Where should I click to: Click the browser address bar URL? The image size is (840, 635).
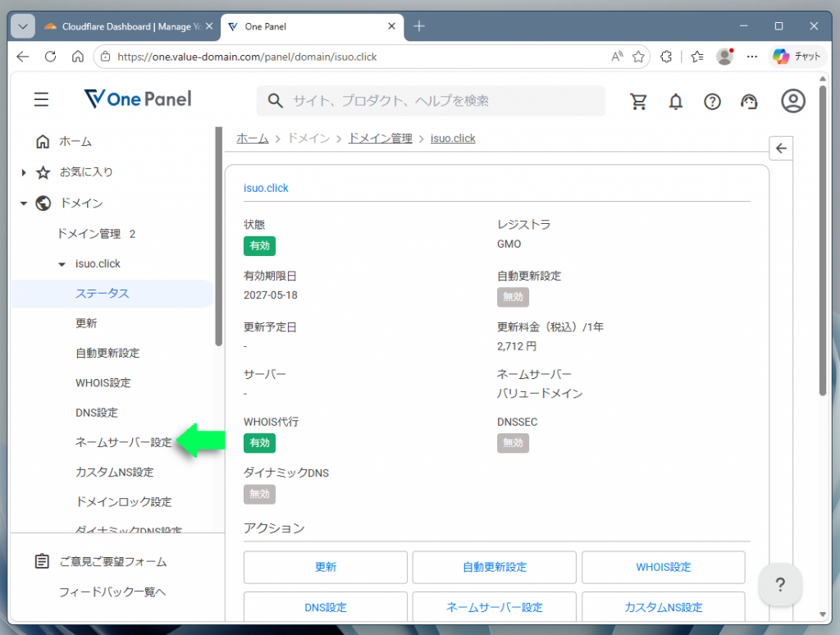coord(247,57)
